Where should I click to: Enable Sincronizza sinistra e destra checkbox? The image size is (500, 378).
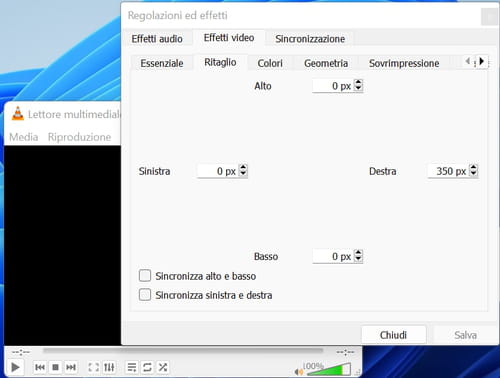pyautogui.click(x=145, y=295)
